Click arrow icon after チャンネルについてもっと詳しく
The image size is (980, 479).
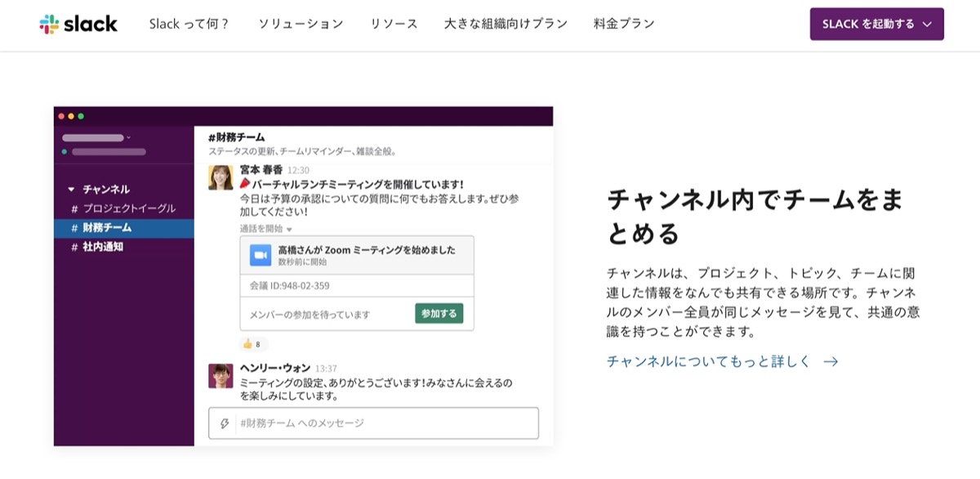(x=831, y=361)
